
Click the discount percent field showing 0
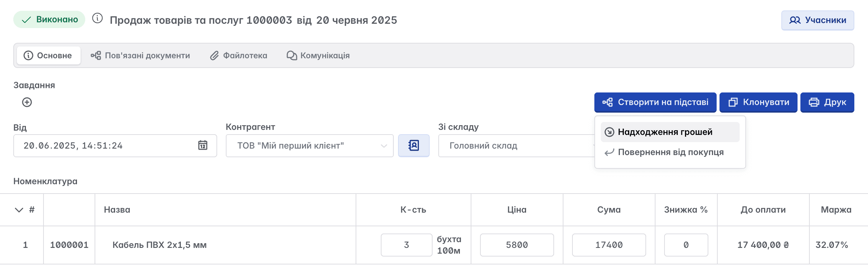(686, 245)
